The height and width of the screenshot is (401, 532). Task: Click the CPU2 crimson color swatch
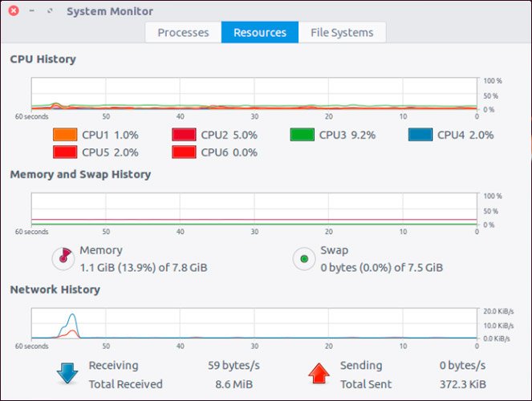coord(184,135)
